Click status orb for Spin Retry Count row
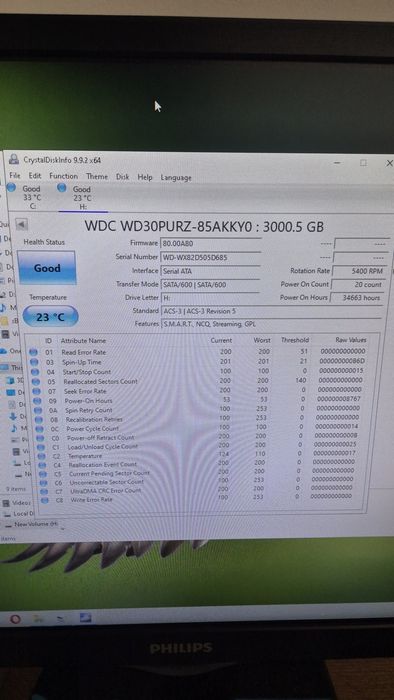The height and width of the screenshot is (700, 394). click(38, 410)
